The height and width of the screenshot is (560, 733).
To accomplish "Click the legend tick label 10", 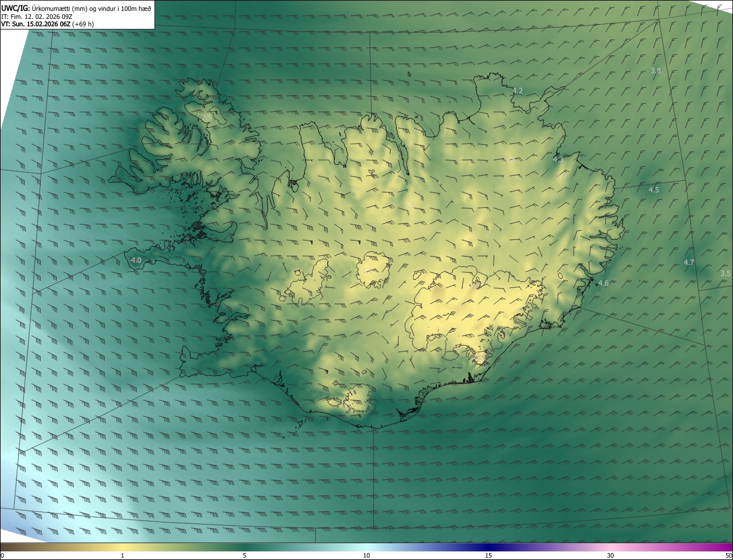I will coord(366,555).
